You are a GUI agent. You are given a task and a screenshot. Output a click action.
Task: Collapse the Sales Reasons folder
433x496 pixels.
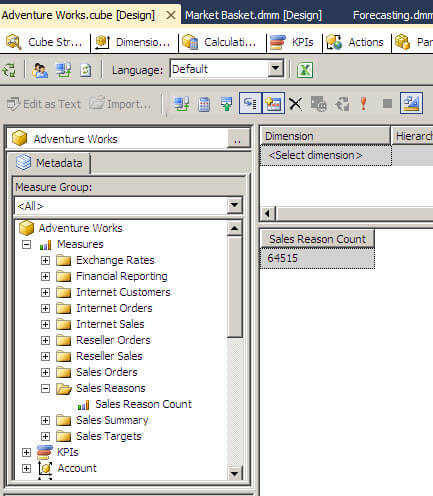[x=45, y=388]
